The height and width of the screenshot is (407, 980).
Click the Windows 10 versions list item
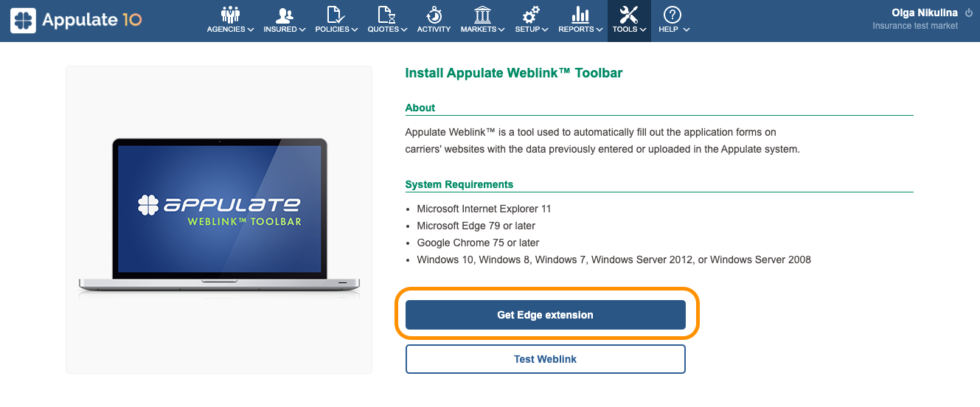(x=614, y=260)
